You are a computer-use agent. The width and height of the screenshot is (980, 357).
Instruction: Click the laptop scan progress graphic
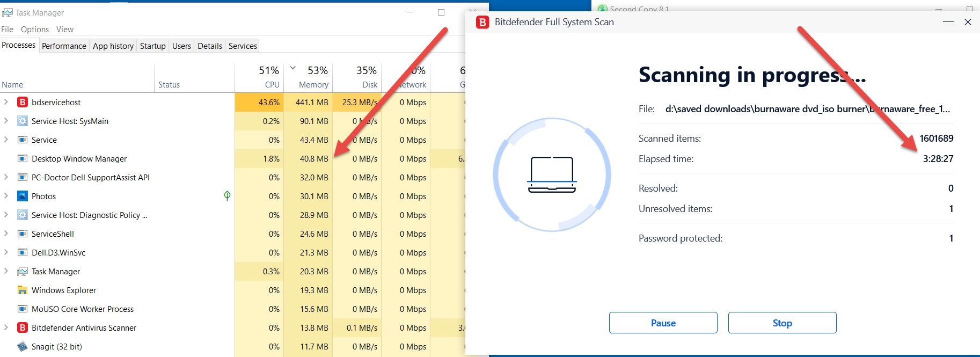point(552,174)
